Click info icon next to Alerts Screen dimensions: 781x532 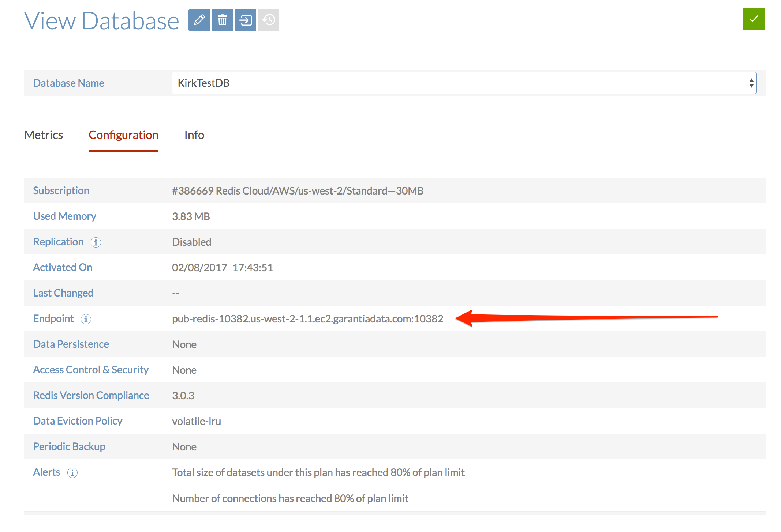pyautogui.click(x=72, y=473)
